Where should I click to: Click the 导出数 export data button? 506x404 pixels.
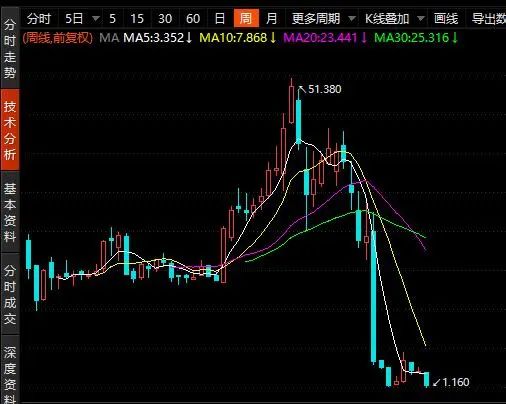pos(488,19)
